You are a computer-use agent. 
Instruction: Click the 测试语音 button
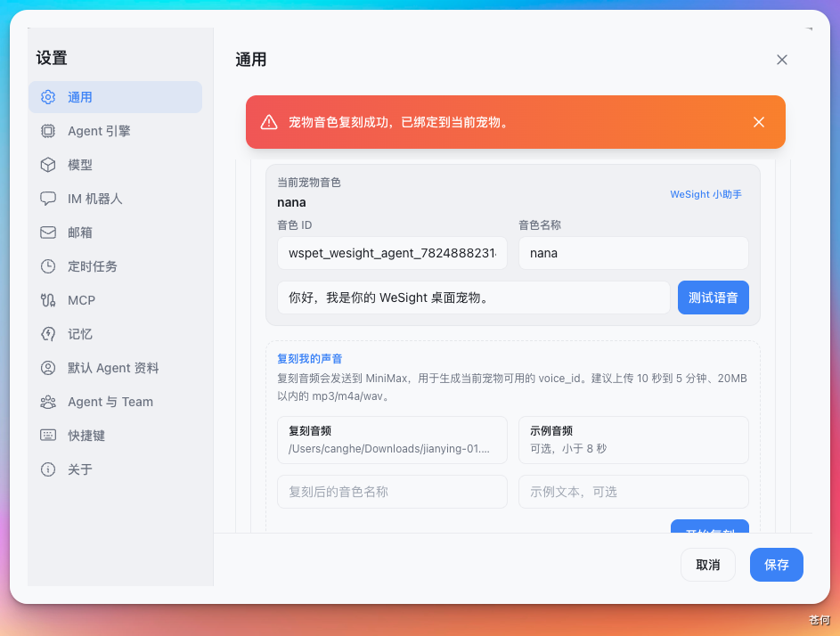click(x=713, y=298)
